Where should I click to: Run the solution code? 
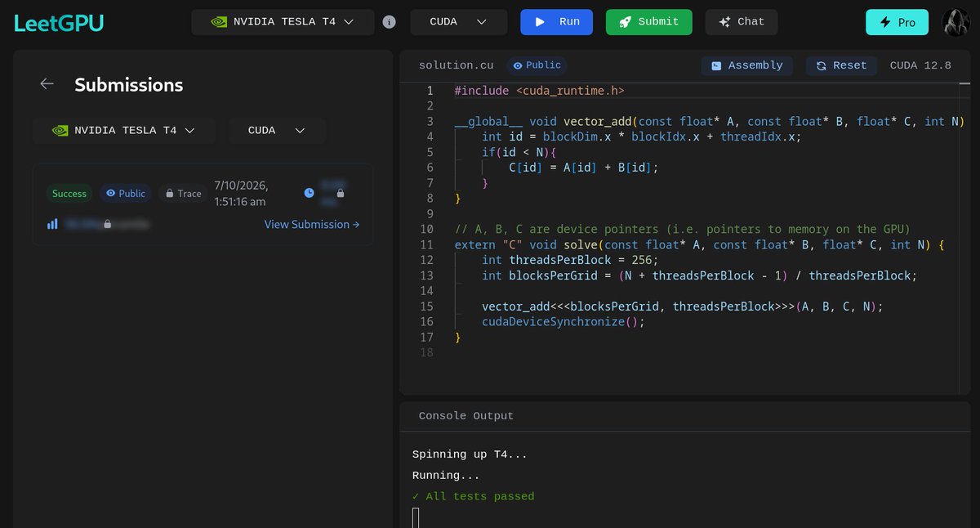(557, 22)
